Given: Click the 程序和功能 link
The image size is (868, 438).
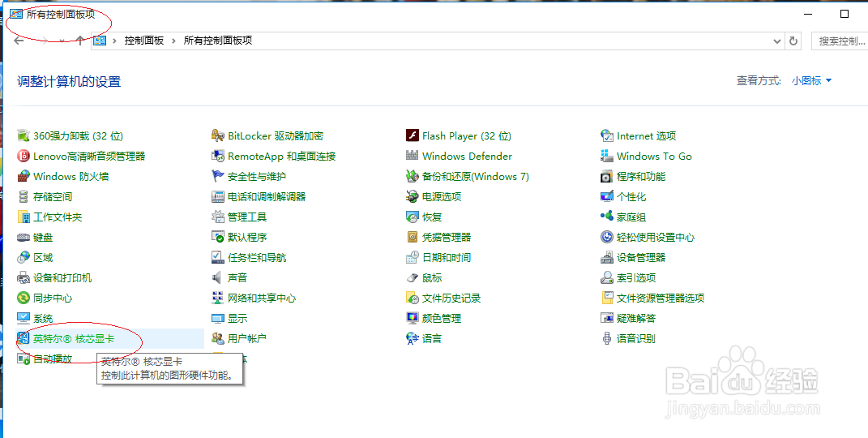Looking at the screenshot, I should coord(641,177).
